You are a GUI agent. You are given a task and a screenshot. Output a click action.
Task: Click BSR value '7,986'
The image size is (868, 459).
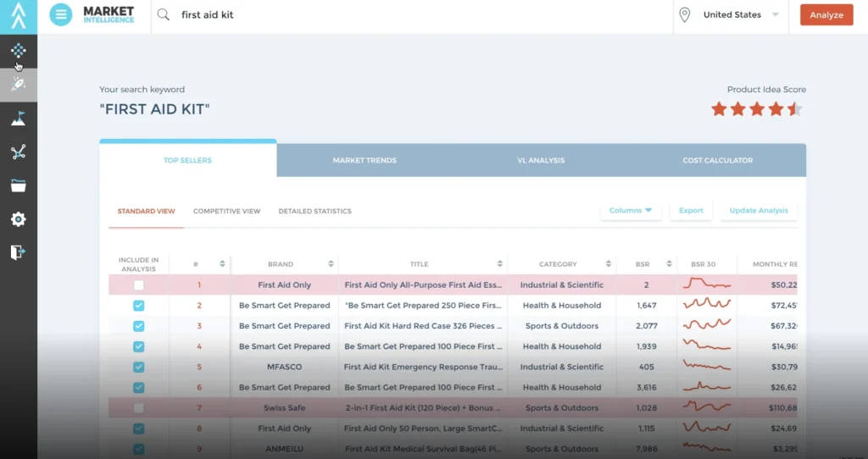point(646,449)
